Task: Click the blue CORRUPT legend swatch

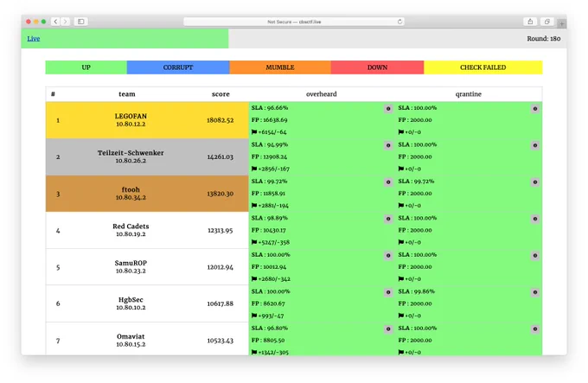Action: 178,67
